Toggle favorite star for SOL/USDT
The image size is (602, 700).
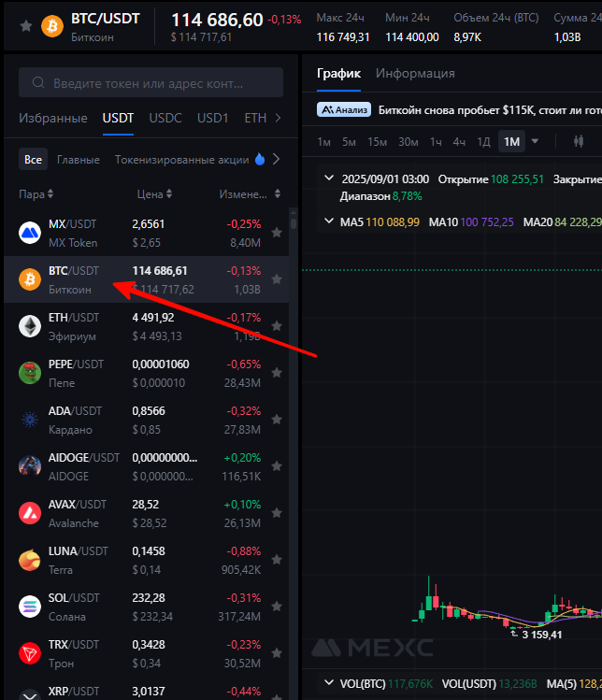277,607
